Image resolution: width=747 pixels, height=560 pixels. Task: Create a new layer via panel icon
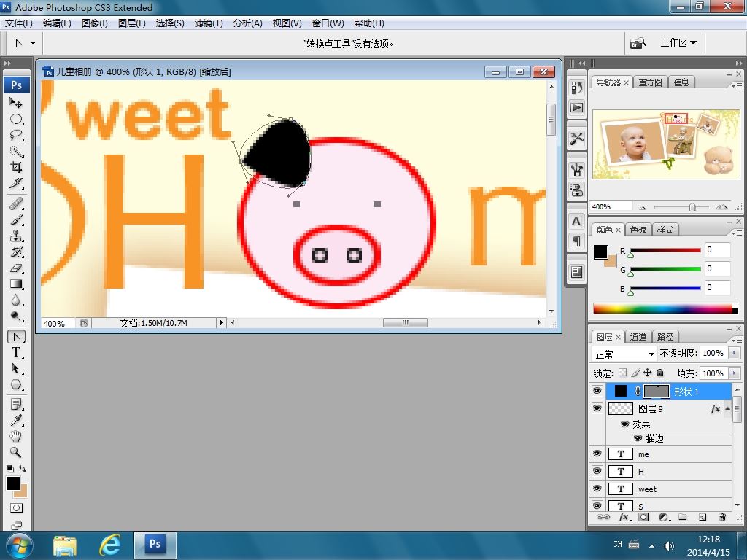click(x=703, y=517)
